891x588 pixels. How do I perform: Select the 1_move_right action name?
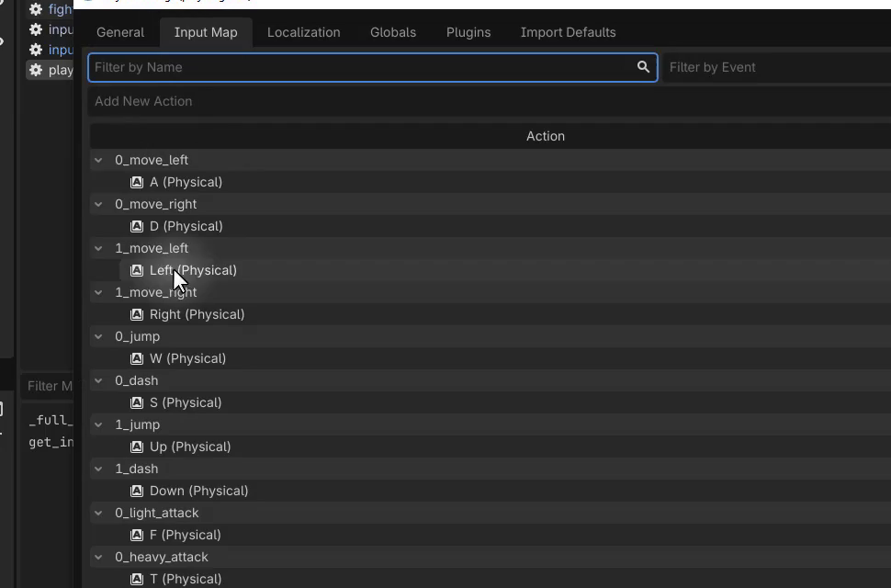(x=156, y=292)
